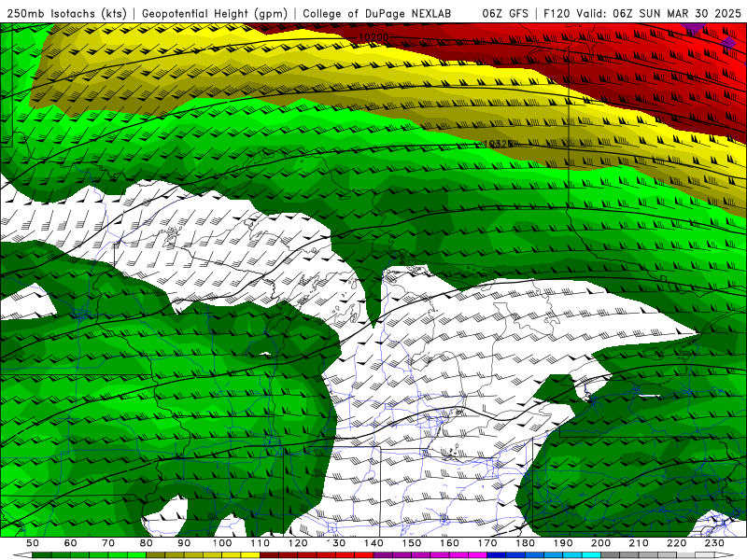This screenshot has height=560, width=747.
Task: Click the right arrow end of the color bar
Action: (725, 554)
